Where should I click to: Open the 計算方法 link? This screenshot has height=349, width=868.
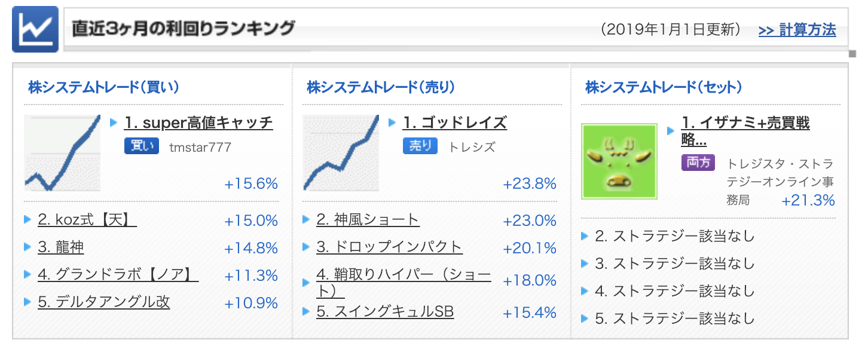point(797,30)
